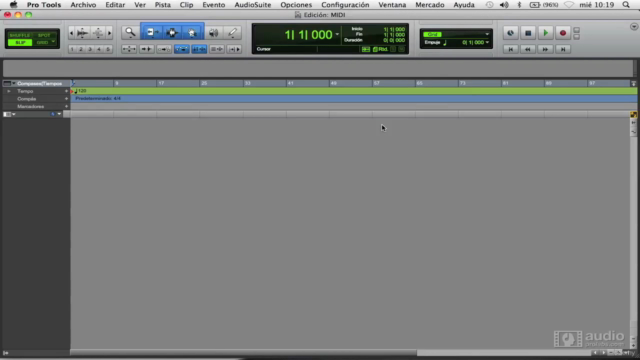
Task: Open Grid value dropdown
Action: 487,34
